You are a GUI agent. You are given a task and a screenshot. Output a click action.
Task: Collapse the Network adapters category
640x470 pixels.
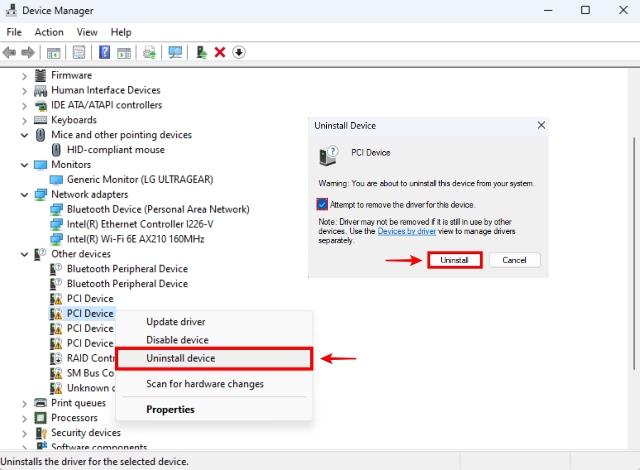click(x=25, y=194)
